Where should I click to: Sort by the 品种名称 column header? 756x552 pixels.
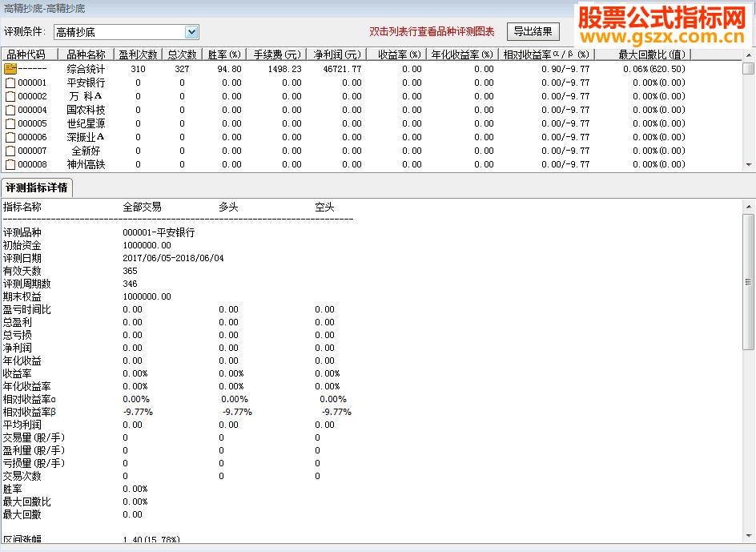coord(86,54)
